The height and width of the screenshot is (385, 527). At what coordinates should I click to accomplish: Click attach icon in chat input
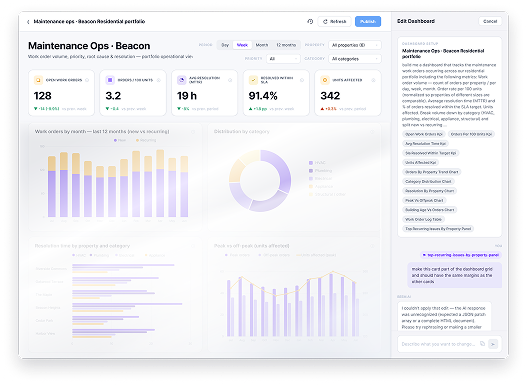click(482, 344)
